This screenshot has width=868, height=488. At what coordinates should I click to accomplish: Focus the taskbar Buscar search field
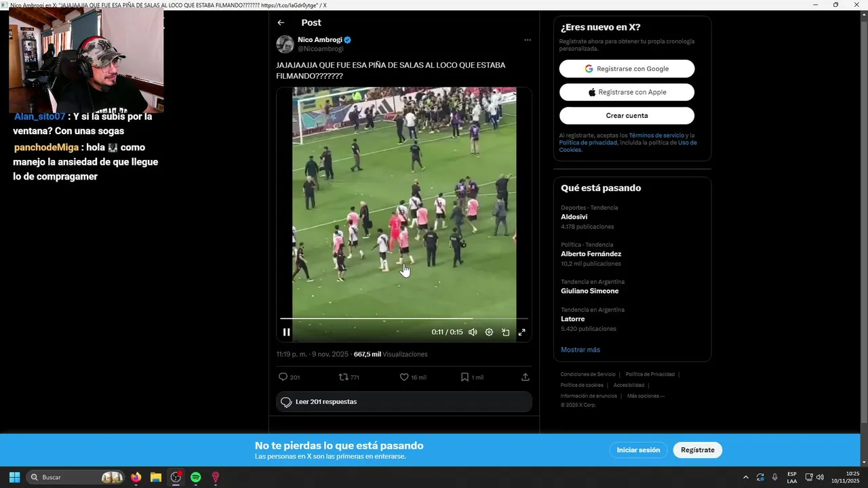(76, 477)
